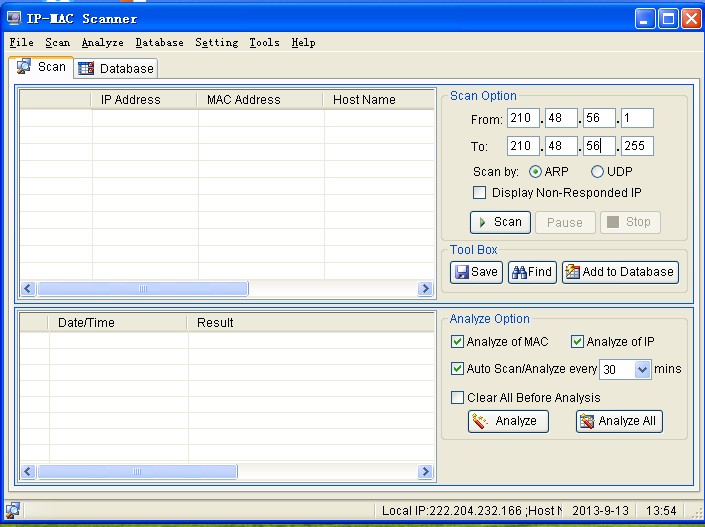The image size is (705, 527).
Task: Close the IP-MAC Scanner window
Action: (692, 19)
